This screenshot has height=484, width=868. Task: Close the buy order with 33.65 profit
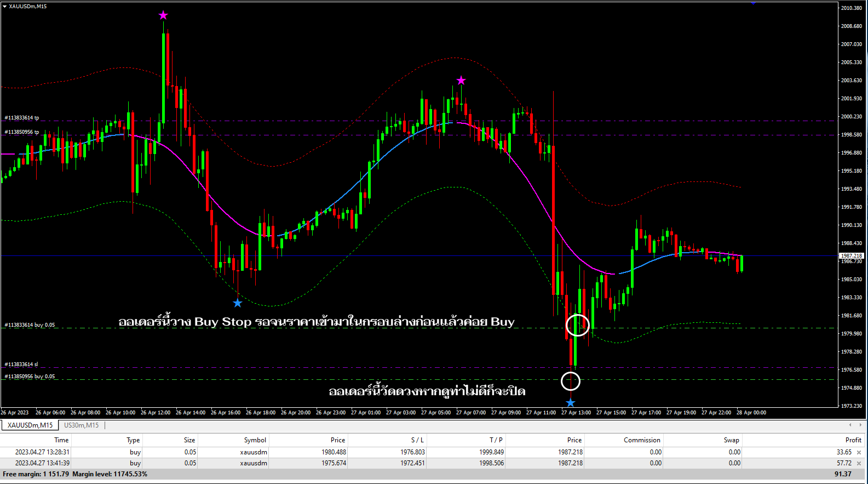coord(859,453)
